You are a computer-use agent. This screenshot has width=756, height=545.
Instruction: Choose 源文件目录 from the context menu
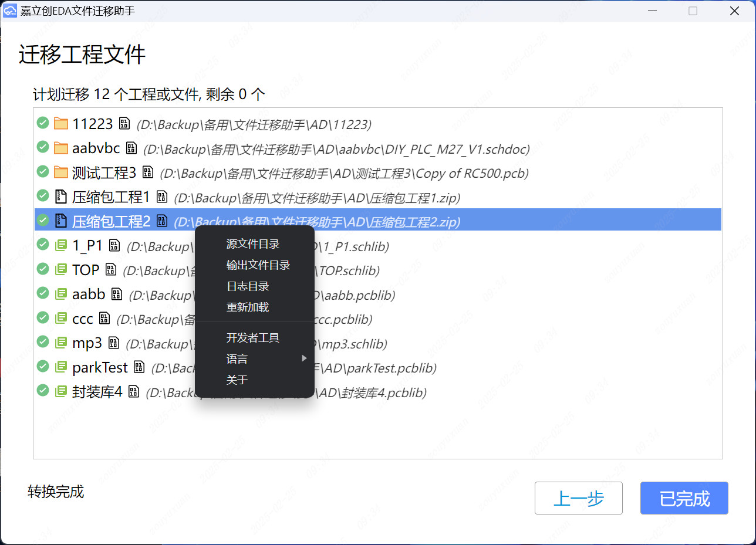[x=254, y=244]
